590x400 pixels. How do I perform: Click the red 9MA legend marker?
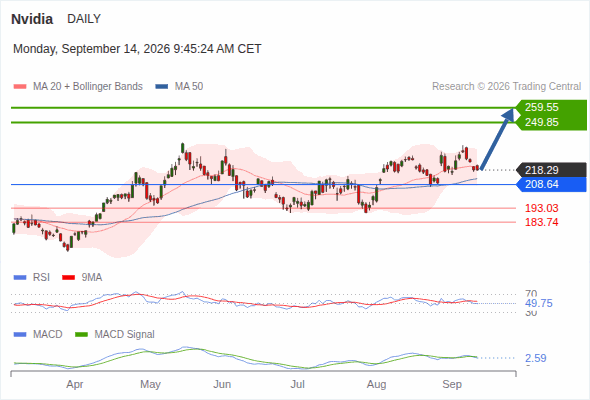point(68,278)
